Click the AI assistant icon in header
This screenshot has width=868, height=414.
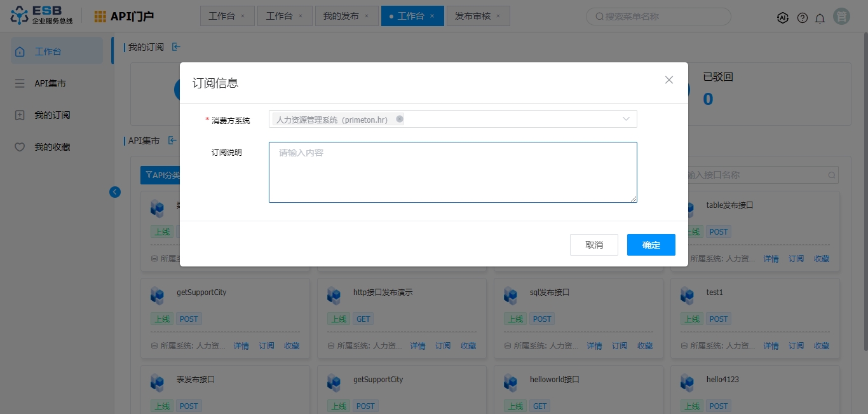point(783,18)
